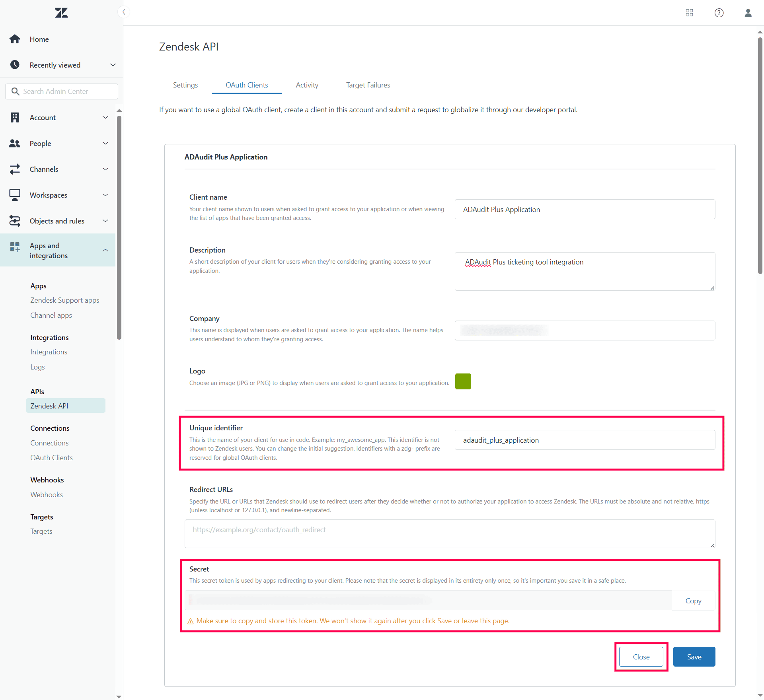Click the Zendesk logo icon
This screenshot has width=764, height=700.
pyautogui.click(x=61, y=13)
